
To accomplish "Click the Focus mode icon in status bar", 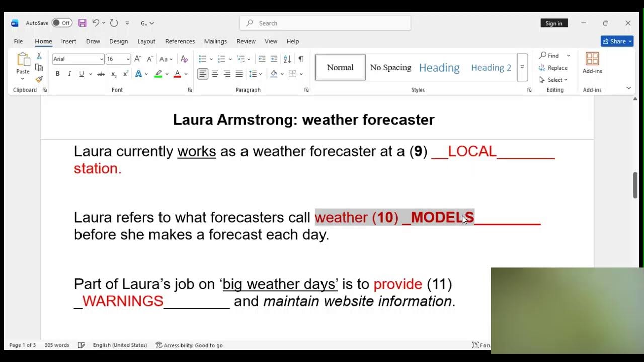I will (481, 345).
